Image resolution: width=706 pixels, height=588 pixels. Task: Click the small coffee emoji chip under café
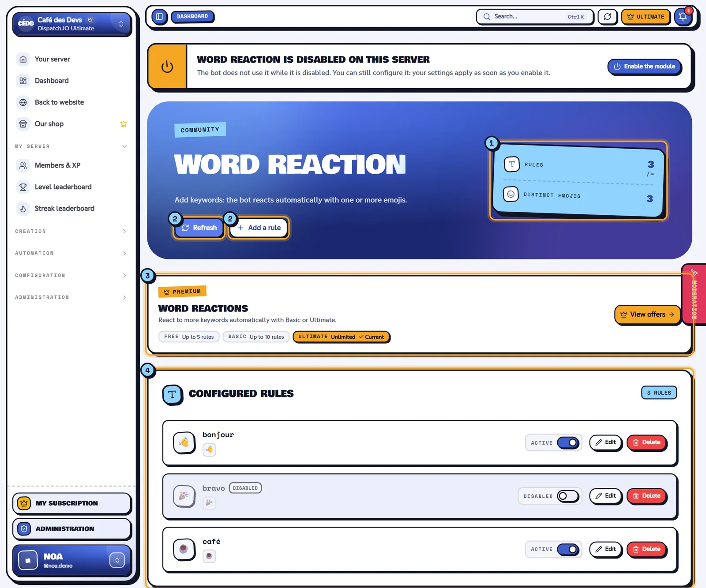tap(209, 556)
